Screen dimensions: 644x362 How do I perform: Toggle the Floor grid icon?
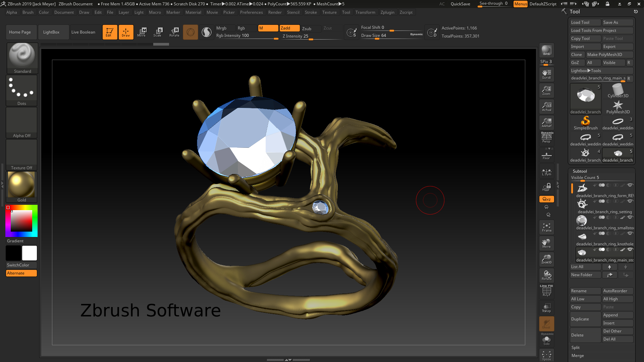point(546,156)
